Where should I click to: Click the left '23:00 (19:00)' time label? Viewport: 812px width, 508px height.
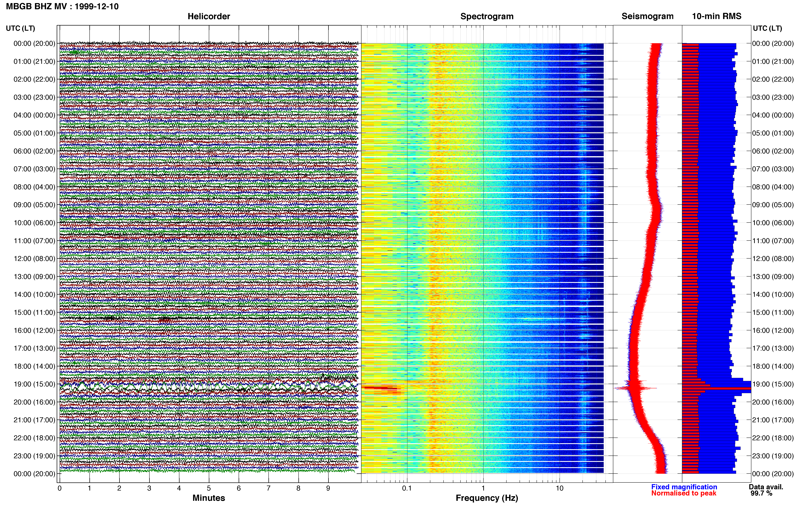coord(34,456)
